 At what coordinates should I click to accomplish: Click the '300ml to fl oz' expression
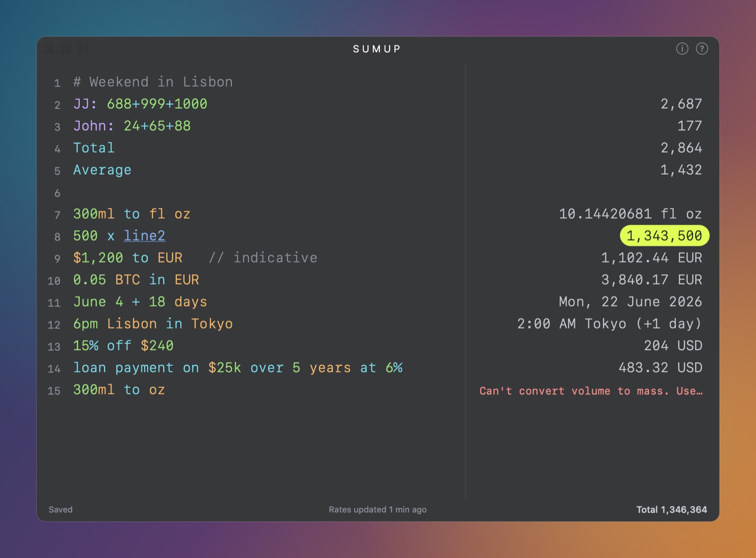[x=131, y=214]
